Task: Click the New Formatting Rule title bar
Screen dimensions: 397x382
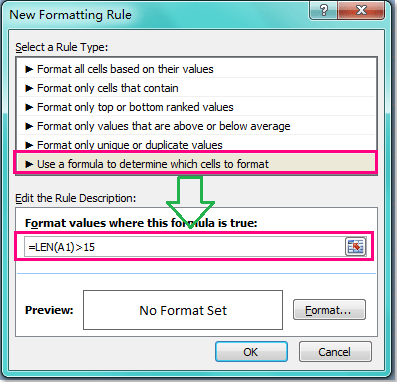Action: click(157, 14)
